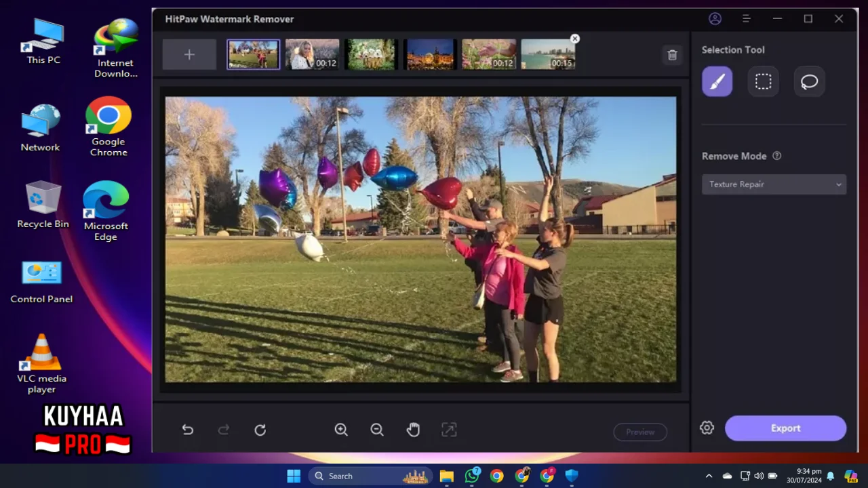Image resolution: width=868 pixels, height=488 pixels.
Task: Show hidden system tray icons
Action: click(x=709, y=476)
